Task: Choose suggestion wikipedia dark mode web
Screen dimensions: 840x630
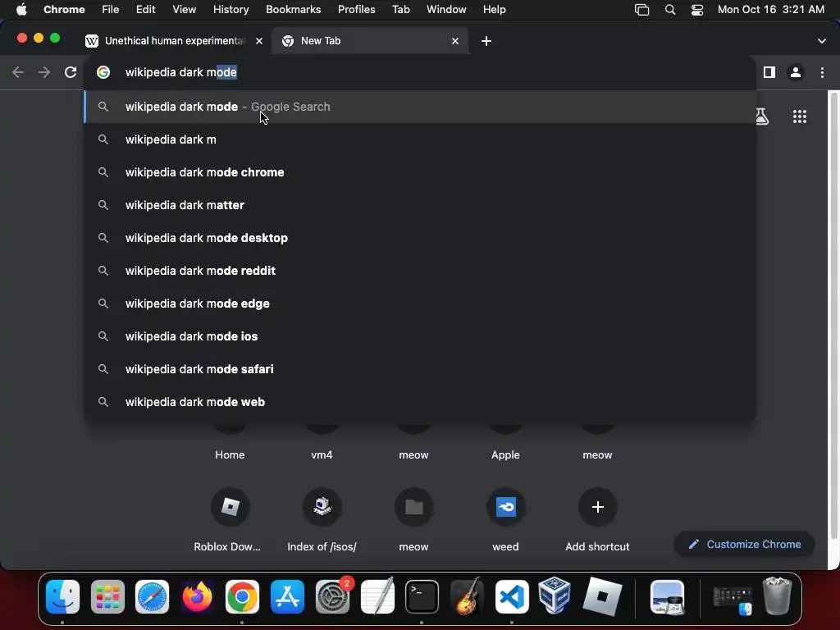Action: point(420,402)
